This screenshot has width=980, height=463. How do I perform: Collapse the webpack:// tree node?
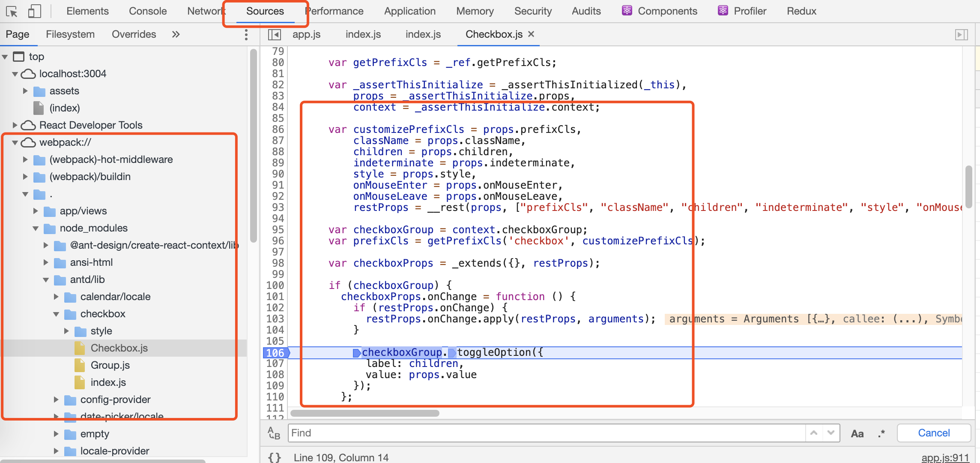15,142
